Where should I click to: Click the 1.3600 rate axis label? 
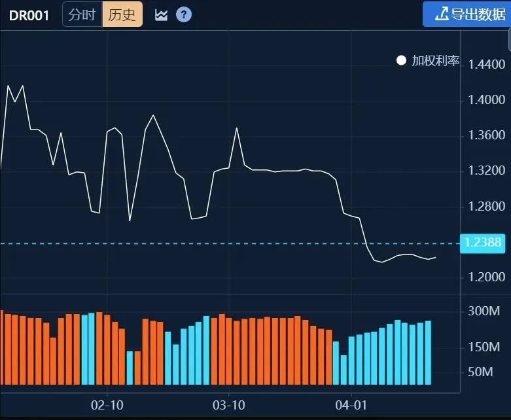[x=487, y=135]
